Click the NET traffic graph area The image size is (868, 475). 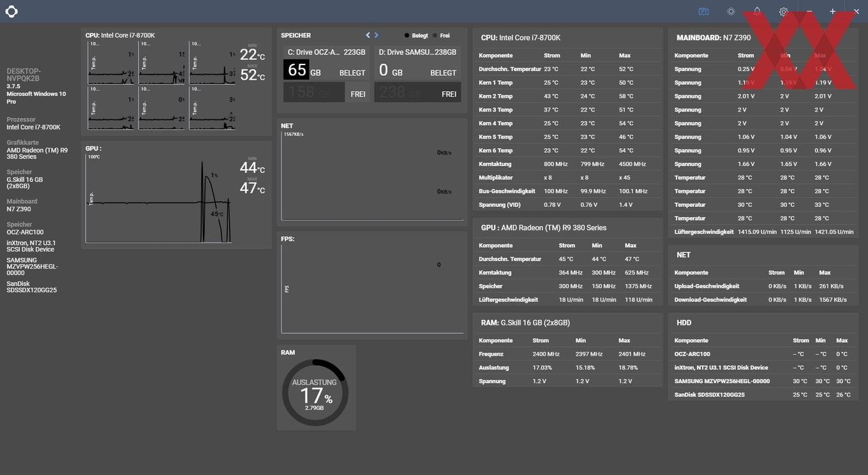tap(372, 176)
